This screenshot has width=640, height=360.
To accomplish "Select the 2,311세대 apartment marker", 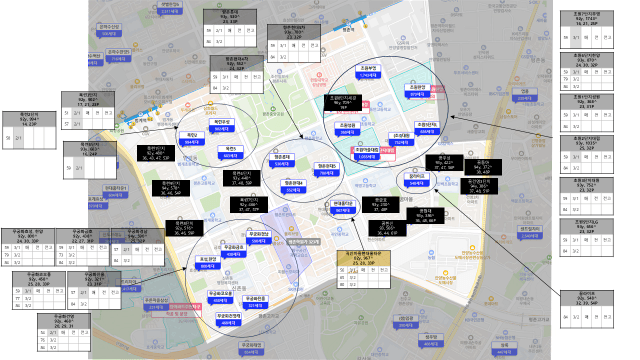I will [x=169, y=8].
